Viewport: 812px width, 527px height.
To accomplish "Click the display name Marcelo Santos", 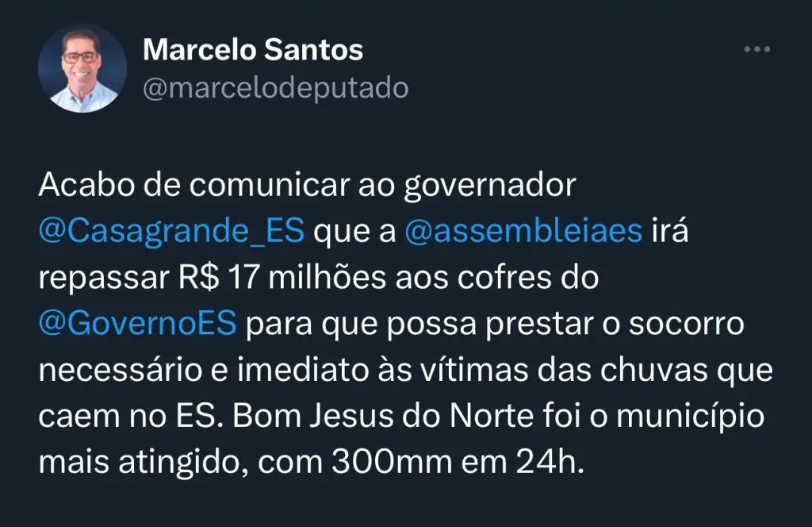I will [252, 49].
